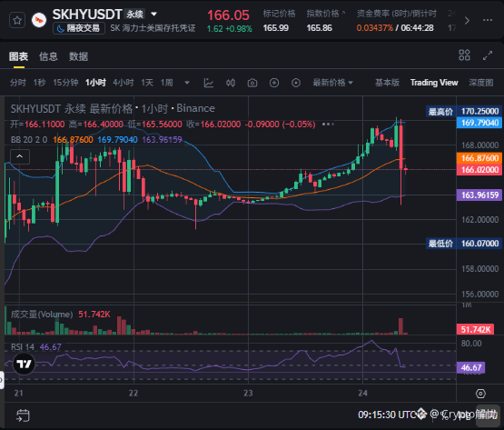This screenshot has width=504, height=430.
Task: Open the three-dot more options menu
Action: click(x=488, y=20)
